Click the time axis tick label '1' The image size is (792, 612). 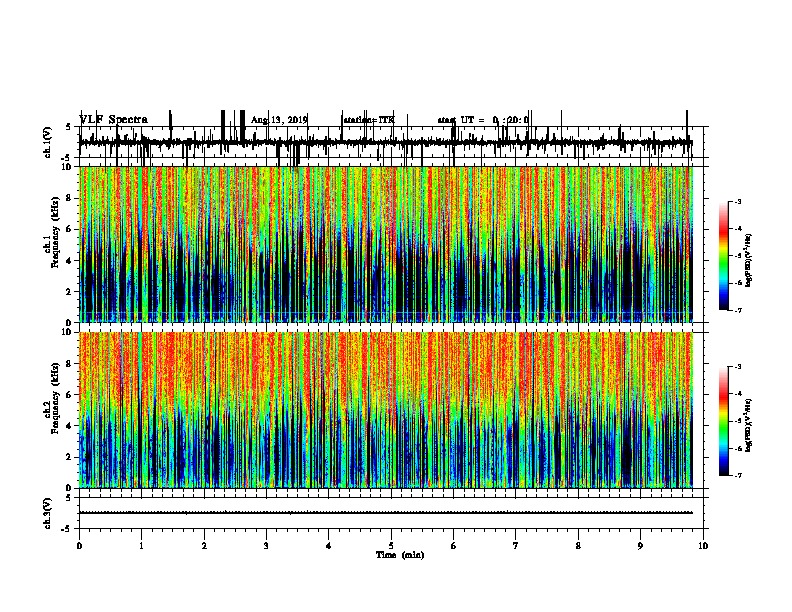141,546
